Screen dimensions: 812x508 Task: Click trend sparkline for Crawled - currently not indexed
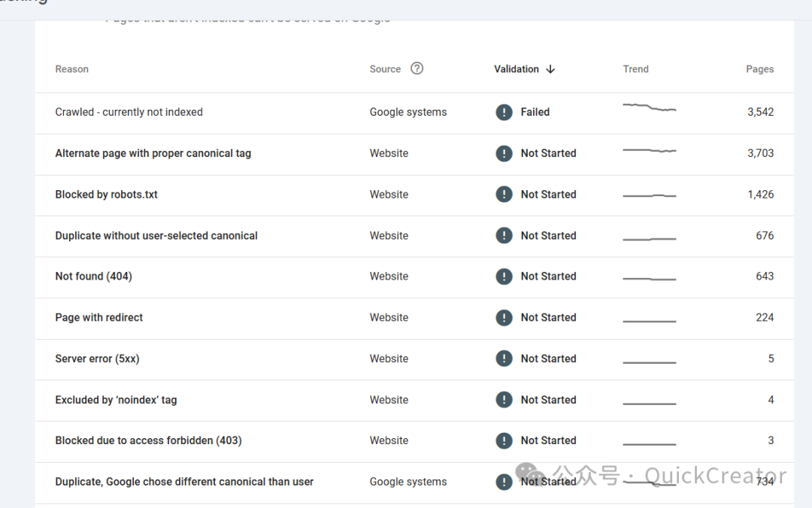click(650, 108)
